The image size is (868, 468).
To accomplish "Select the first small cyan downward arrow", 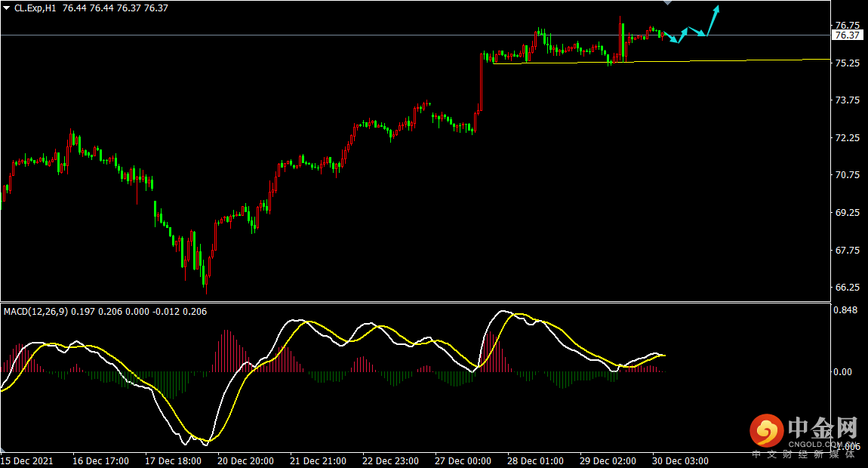I will [x=671, y=37].
